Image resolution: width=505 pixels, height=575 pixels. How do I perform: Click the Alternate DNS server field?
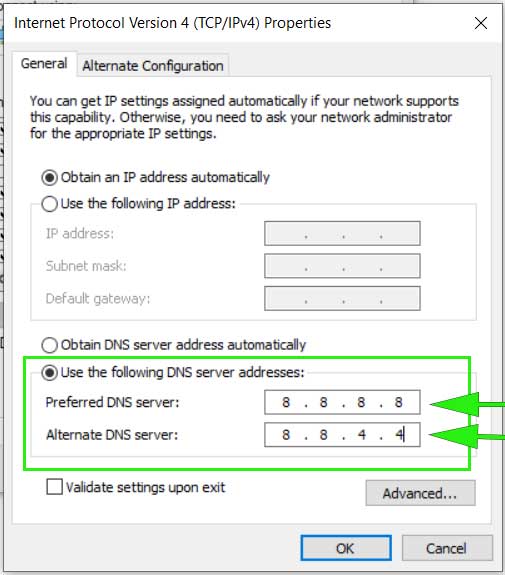[x=342, y=435]
